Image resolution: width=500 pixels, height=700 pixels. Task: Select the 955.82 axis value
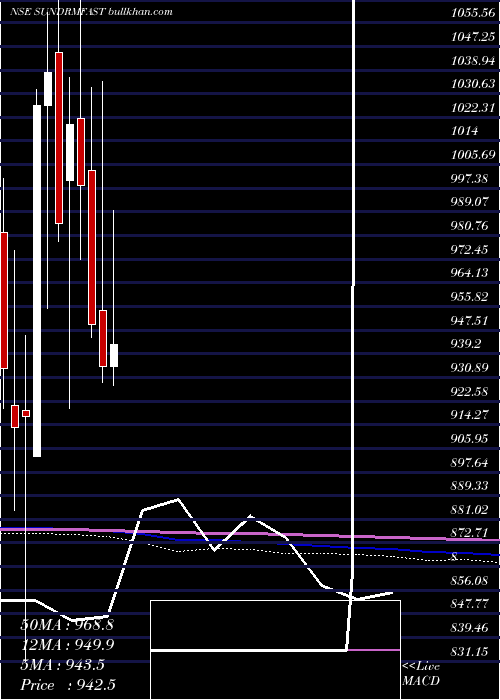(469, 297)
